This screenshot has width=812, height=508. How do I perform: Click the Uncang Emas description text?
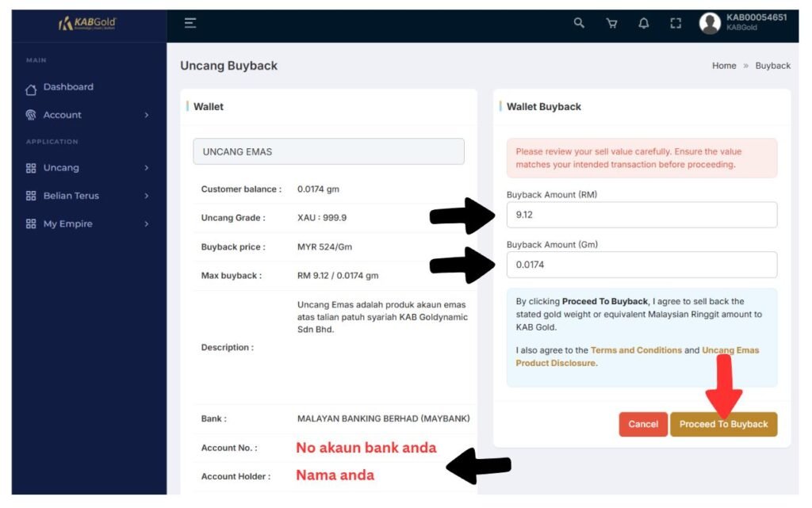click(382, 317)
